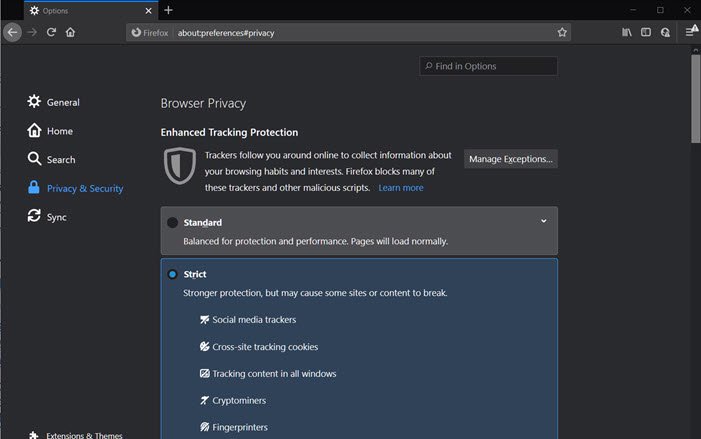701x439 pixels.
Task: Open the Library icon in toolbar
Action: click(x=627, y=32)
